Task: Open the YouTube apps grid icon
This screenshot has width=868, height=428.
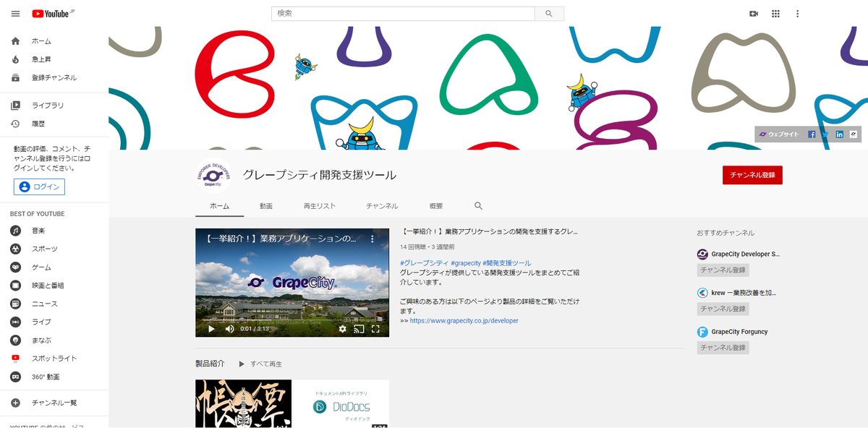Action: [775, 14]
